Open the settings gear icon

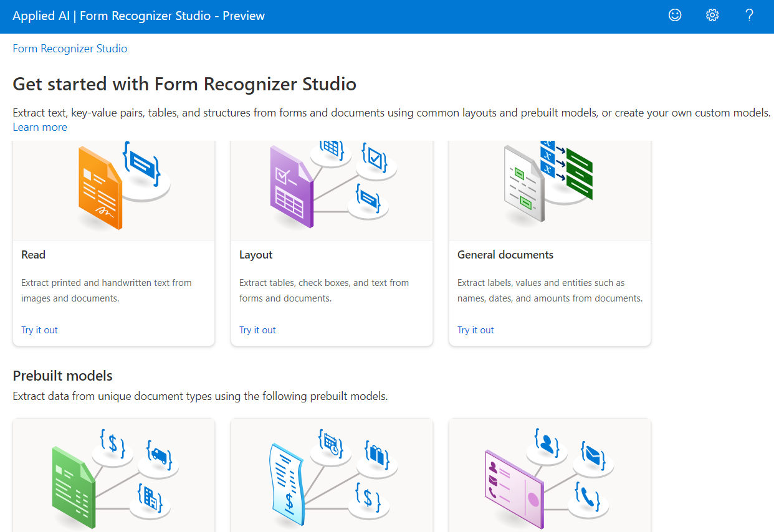click(712, 16)
